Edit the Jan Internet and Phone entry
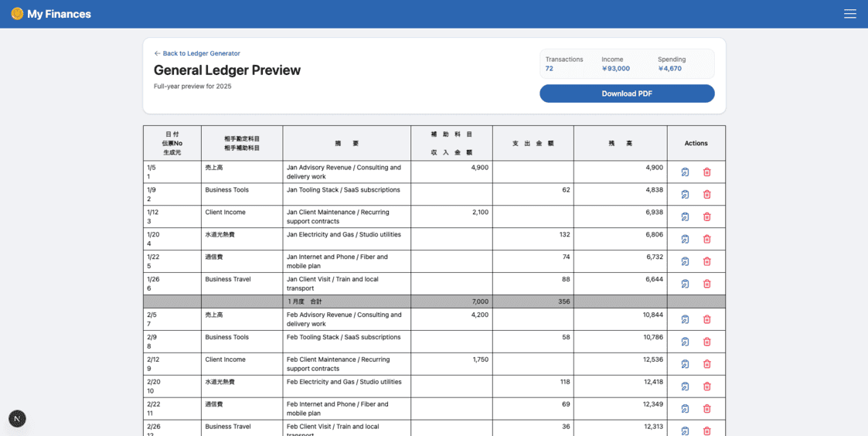 click(685, 261)
